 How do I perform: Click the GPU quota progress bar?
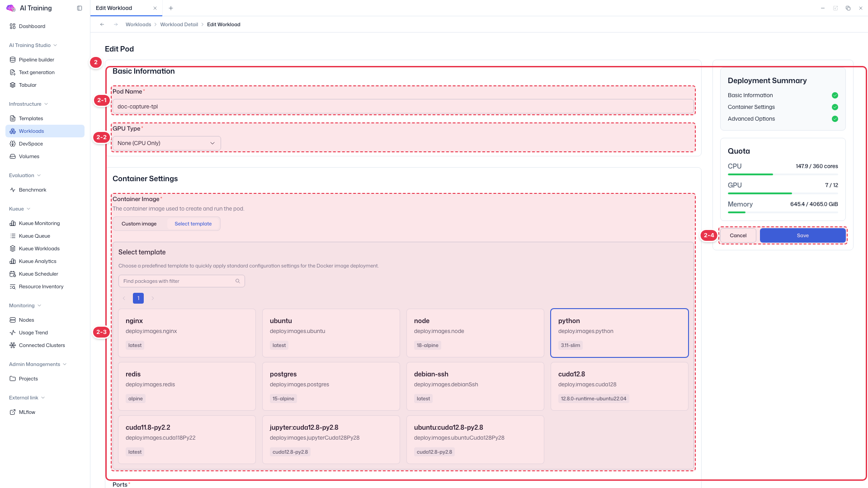click(x=783, y=193)
